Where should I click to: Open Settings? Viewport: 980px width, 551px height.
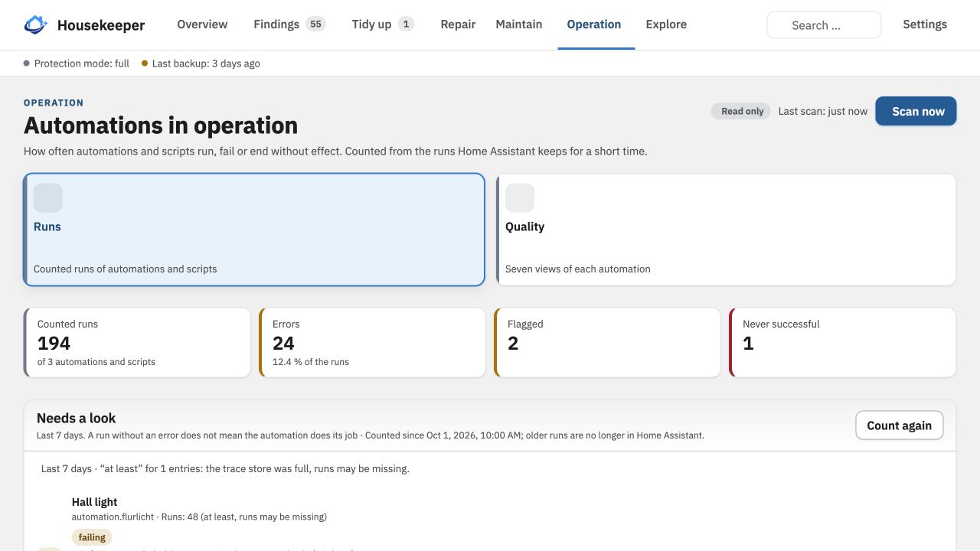(x=925, y=24)
